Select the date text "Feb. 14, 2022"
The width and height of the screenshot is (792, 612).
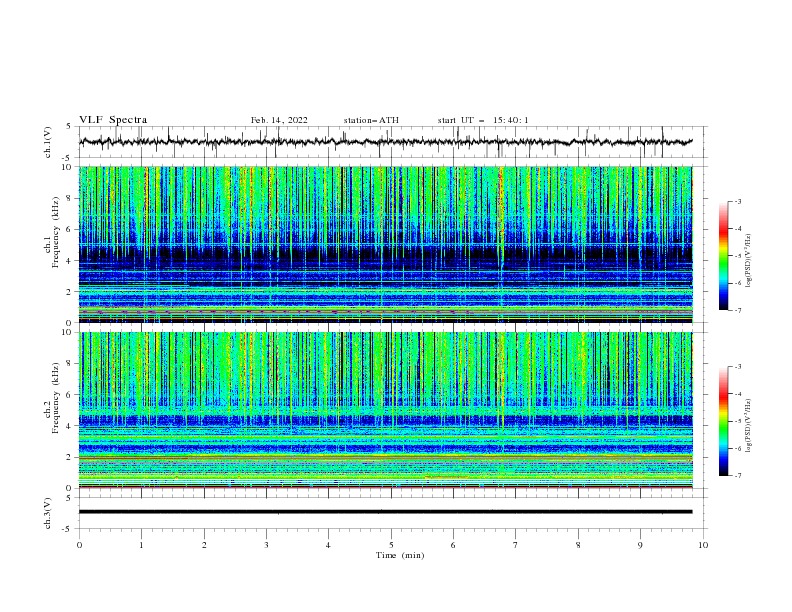(279, 120)
